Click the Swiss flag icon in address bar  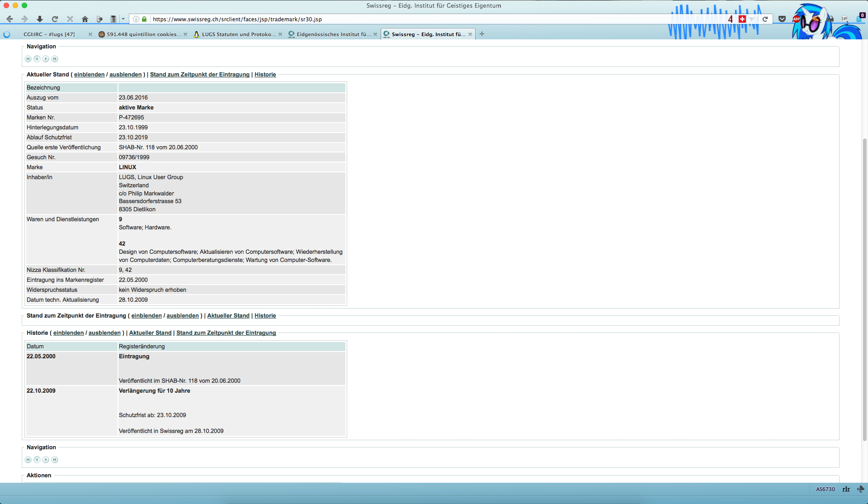coord(742,19)
